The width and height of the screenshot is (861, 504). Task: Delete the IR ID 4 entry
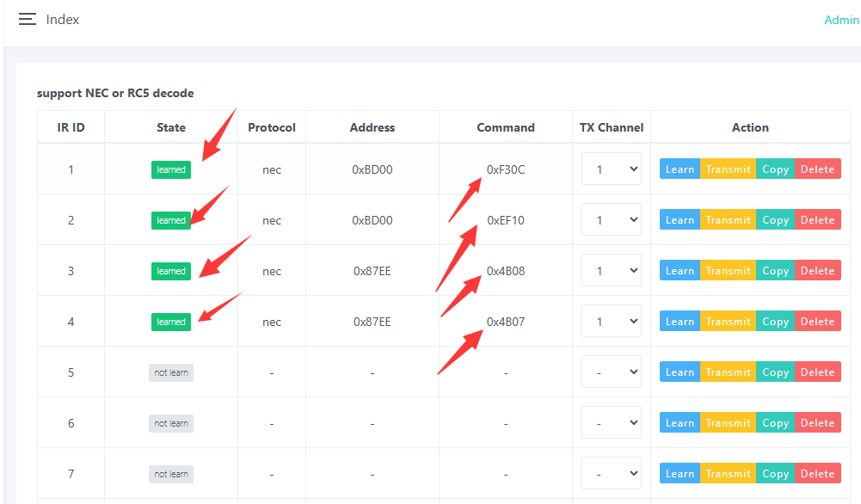click(x=817, y=322)
